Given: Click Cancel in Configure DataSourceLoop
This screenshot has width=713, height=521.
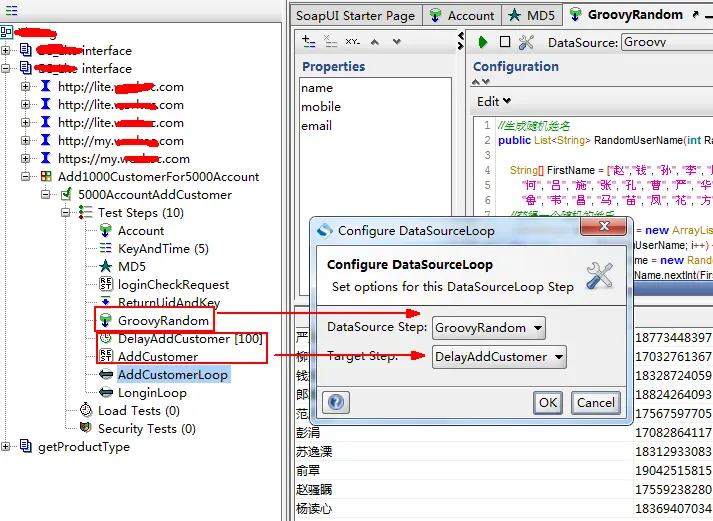Looking at the screenshot, I should 596,402.
